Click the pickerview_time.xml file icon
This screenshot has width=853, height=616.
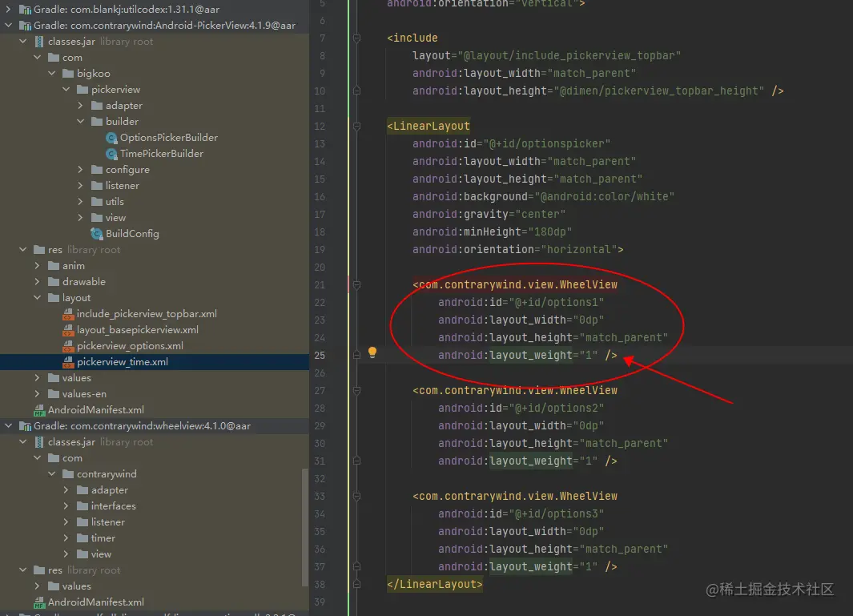[68, 362]
